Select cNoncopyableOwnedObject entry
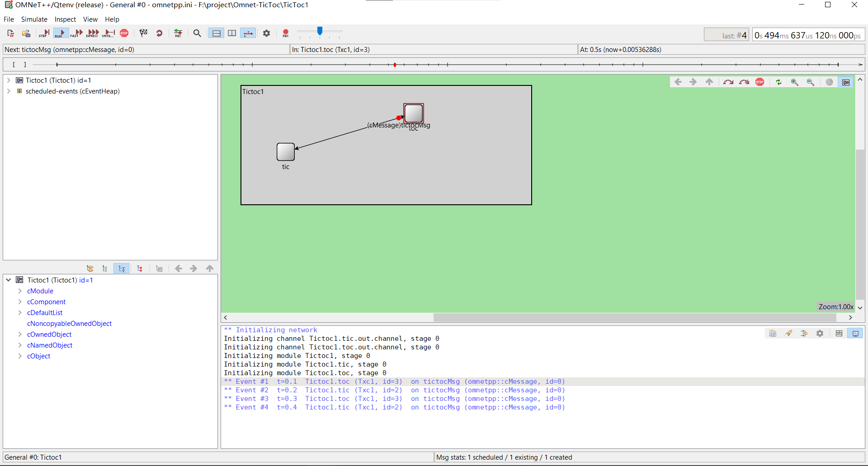Screen dimensions: 868x466 (x=69, y=324)
